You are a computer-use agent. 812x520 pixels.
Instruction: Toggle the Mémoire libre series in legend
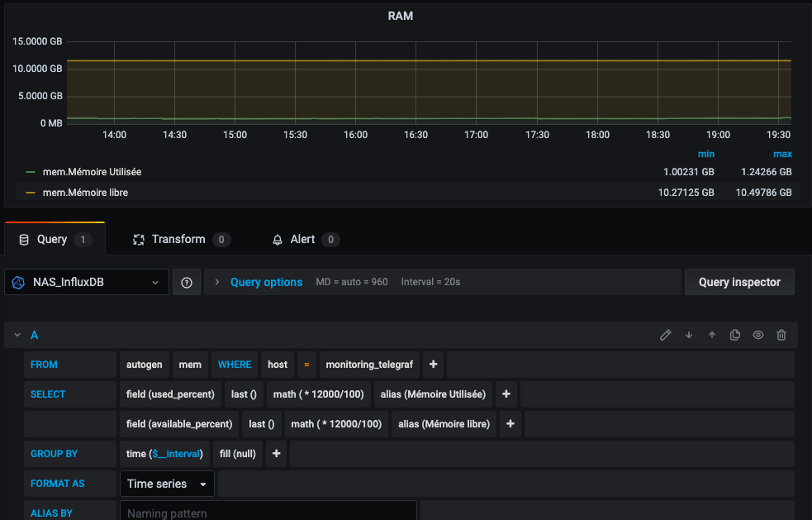[85, 193]
